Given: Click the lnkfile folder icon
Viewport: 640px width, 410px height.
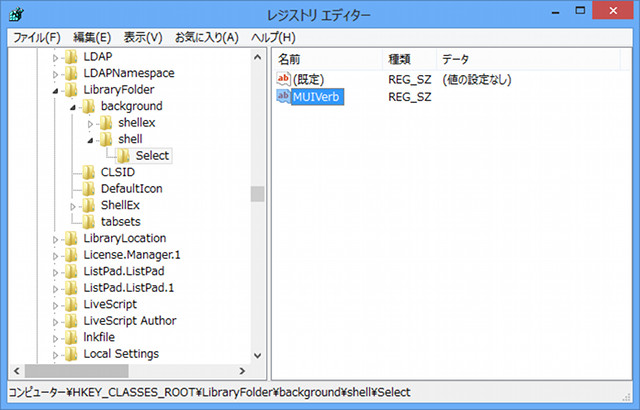Looking at the screenshot, I should pyautogui.click(x=71, y=338).
